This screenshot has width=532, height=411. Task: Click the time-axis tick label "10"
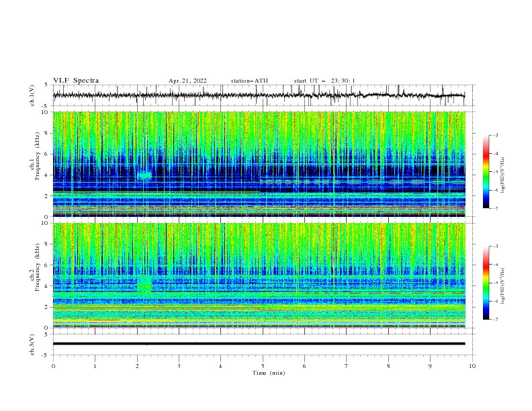pos(472,366)
